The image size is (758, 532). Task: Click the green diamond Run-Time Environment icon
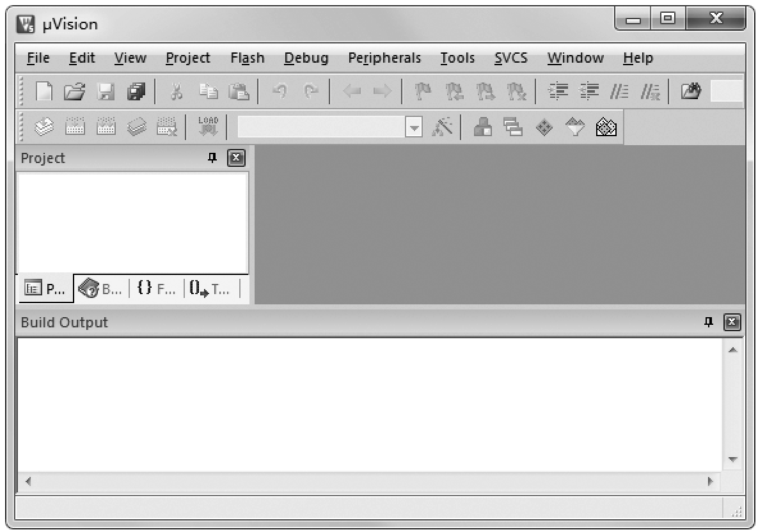(x=544, y=127)
